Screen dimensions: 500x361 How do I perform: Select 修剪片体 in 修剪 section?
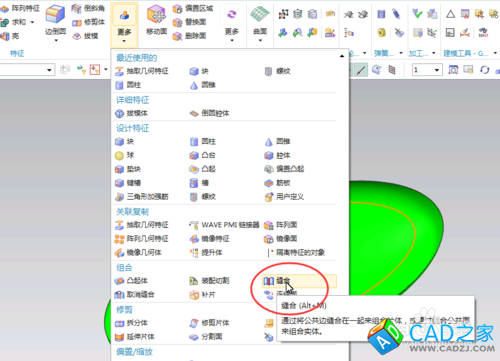[x=209, y=323]
